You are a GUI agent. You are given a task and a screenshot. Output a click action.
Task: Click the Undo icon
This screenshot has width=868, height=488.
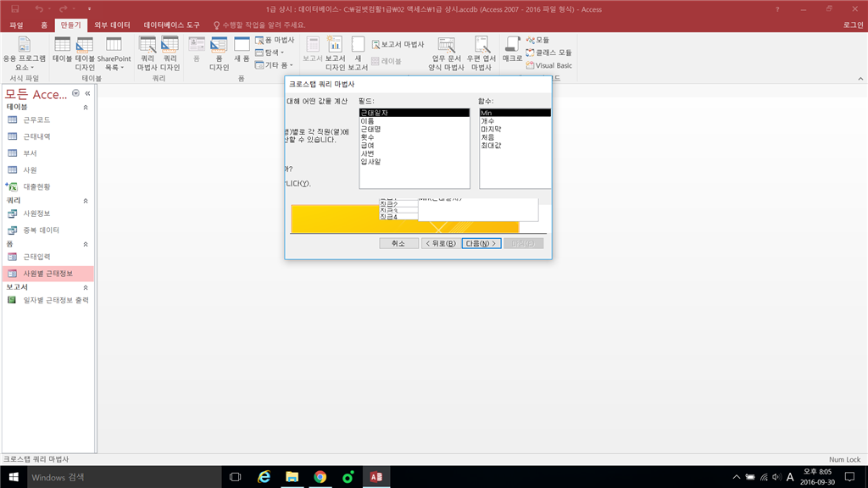pyautogui.click(x=39, y=8)
